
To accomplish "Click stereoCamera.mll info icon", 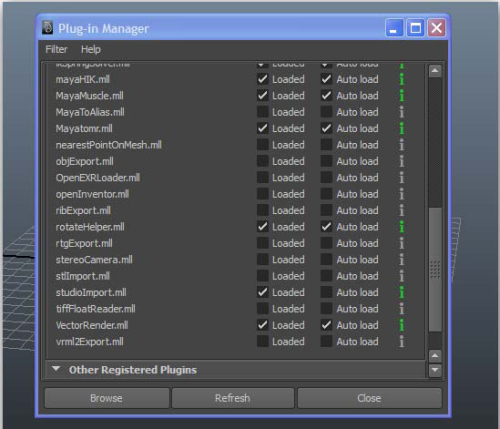I will pyautogui.click(x=402, y=260).
